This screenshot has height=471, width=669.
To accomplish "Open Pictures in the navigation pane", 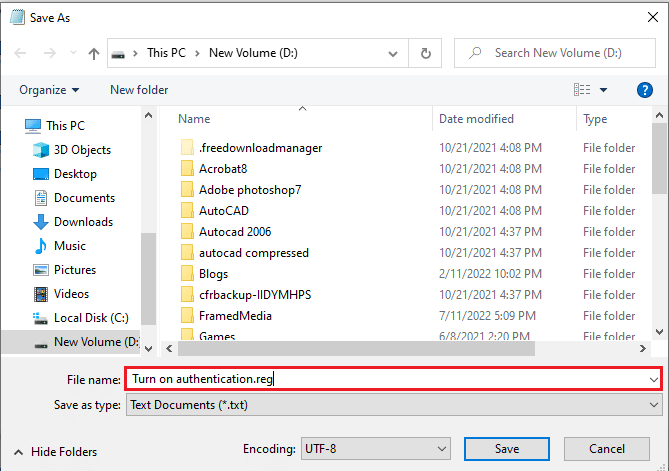I will (75, 270).
